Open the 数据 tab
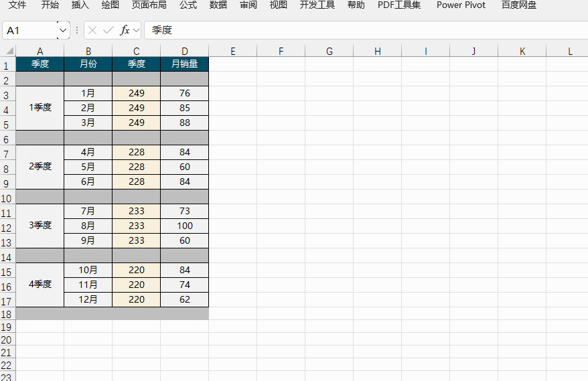588x381 pixels. pyautogui.click(x=218, y=5)
